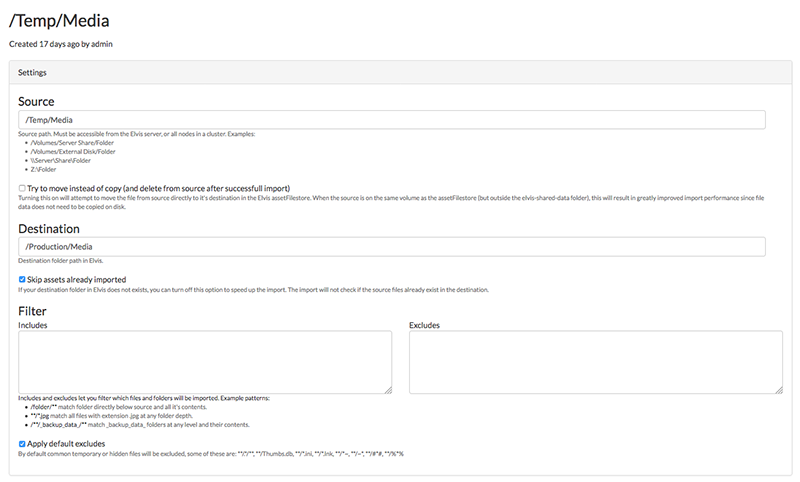Enable 'Try to move instead of copy' checkbox

pyautogui.click(x=22, y=188)
